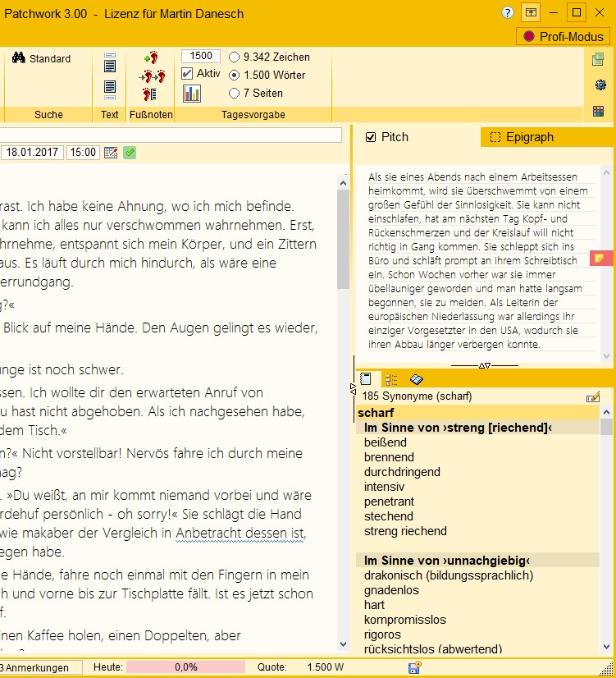Toggle the Pitch checkbox

coord(371,137)
